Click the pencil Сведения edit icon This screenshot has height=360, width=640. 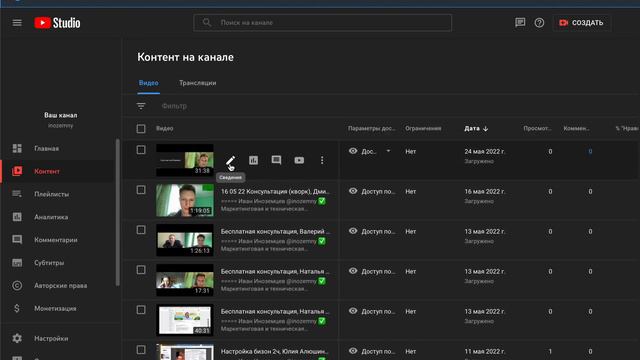pyautogui.click(x=231, y=160)
